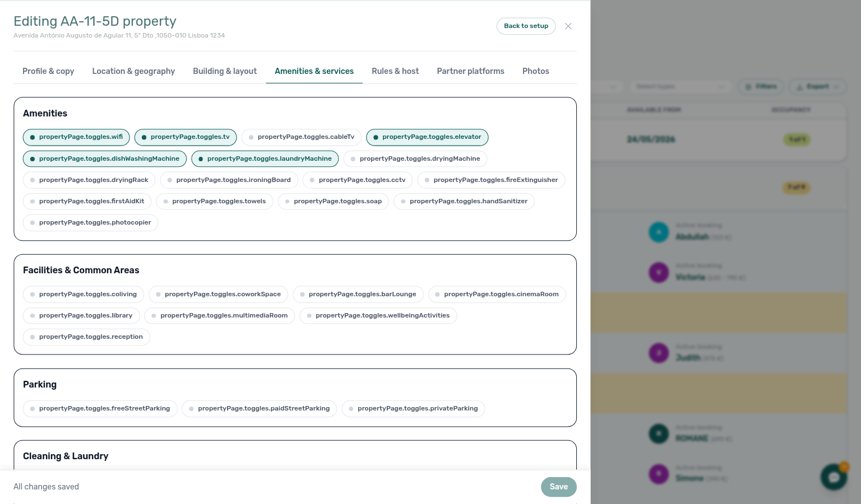
Task: Switch to the Photos tab
Action: click(536, 71)
